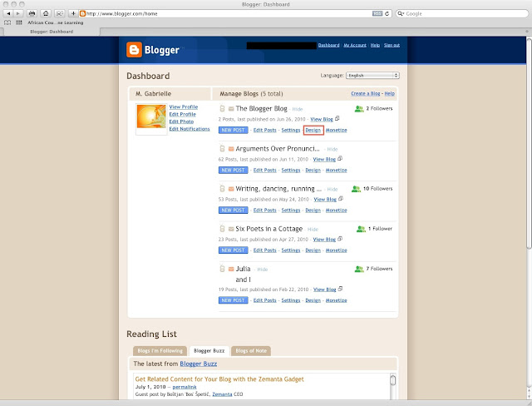The width and height of the screenshot is (532, 406).
Task: Click the followers icon for Six Poets in a Cottage
Action: click(361, 229)
